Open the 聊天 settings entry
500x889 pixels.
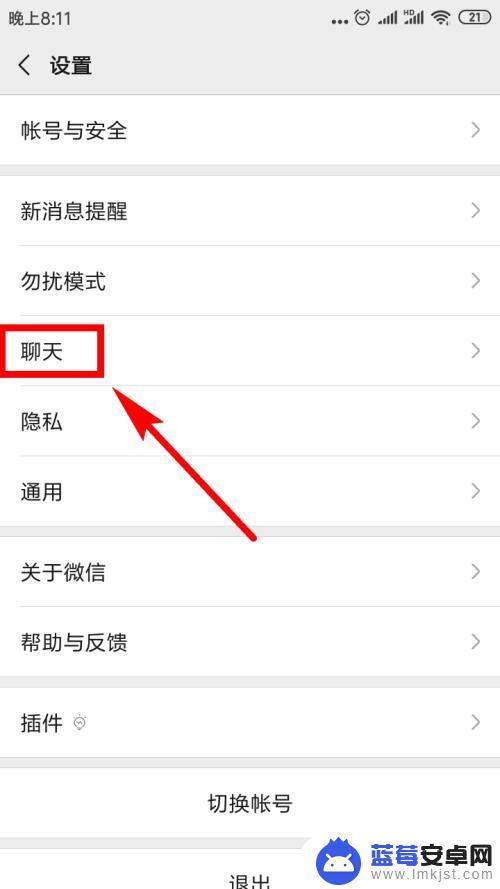pyautogui.click(x=250, y=351)
